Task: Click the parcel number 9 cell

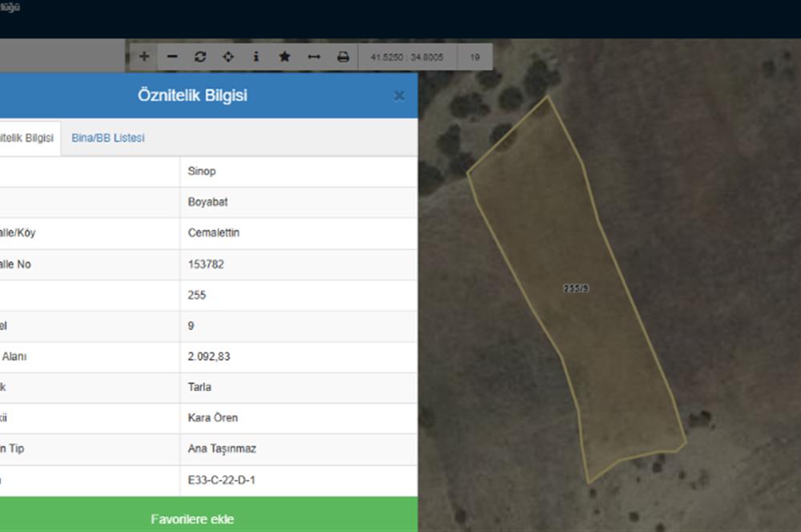Action: [x=299, y=325]
